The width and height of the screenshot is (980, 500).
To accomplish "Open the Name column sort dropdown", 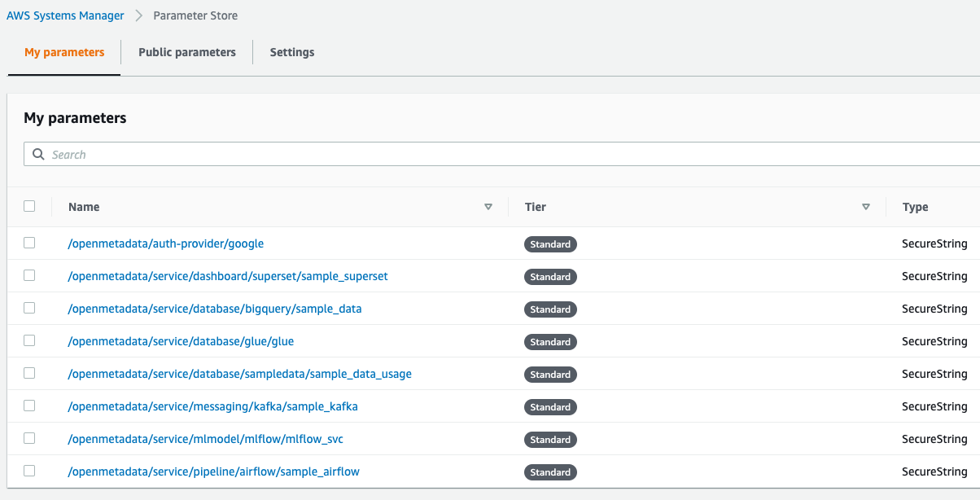I will coord(488,207).
